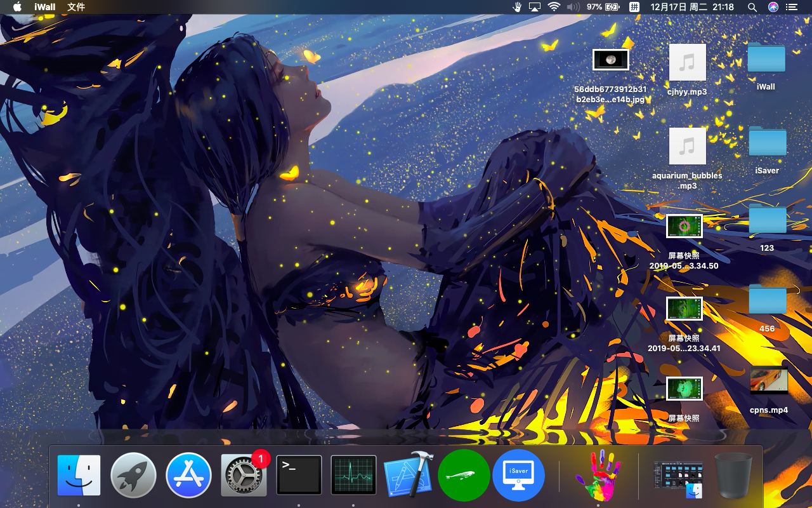Select the 56ddb6773912b31 jpg image file
Screen dimensions: 812x508
click(610, 60)
